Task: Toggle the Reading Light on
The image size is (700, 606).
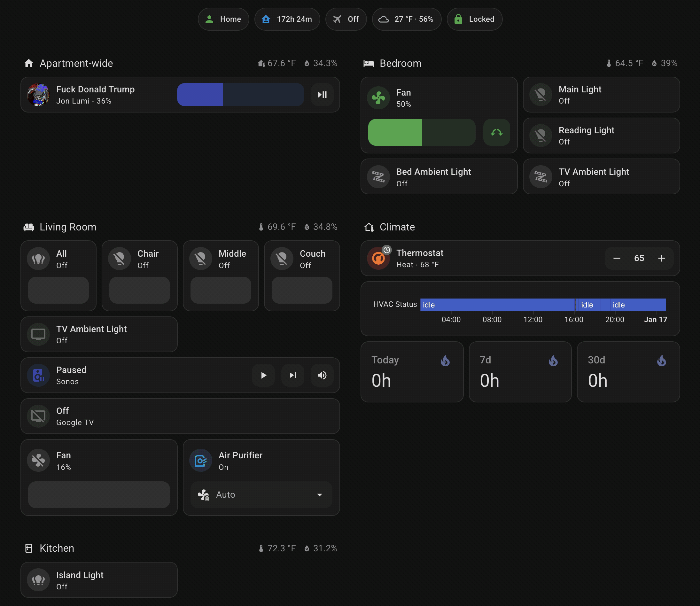Action: coord(601,136)
